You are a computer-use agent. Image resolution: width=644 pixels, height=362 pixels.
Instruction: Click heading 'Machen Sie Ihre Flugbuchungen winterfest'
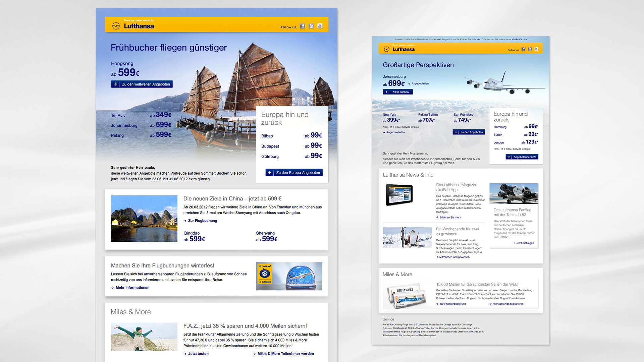tap(163, 265)
